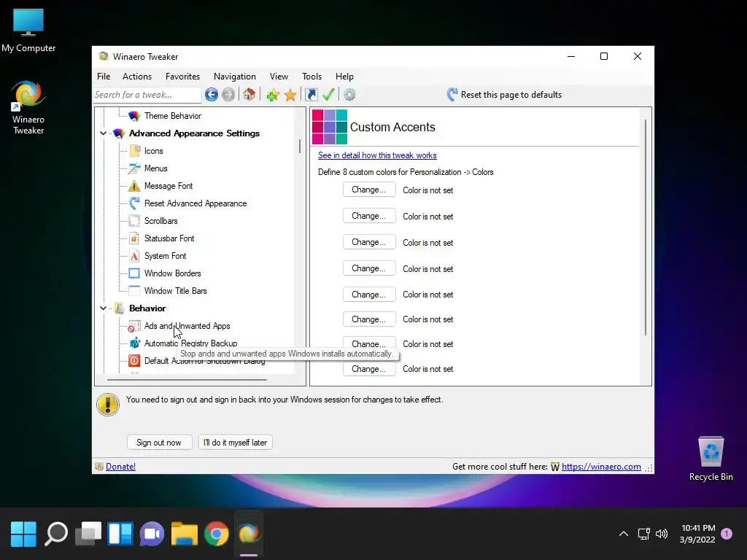Click the Sign out now button

[x=159, y=443]
